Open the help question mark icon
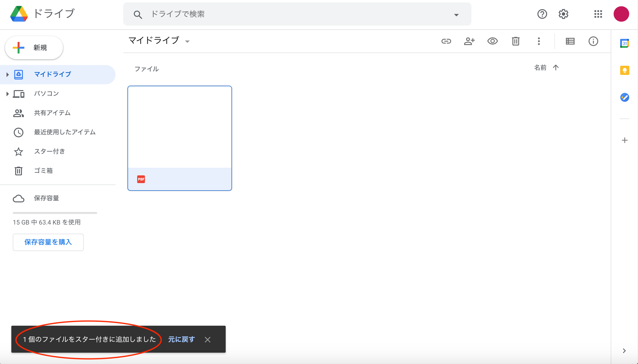Image resolution: width=638 pixels, height=364 pixels. 542,14
